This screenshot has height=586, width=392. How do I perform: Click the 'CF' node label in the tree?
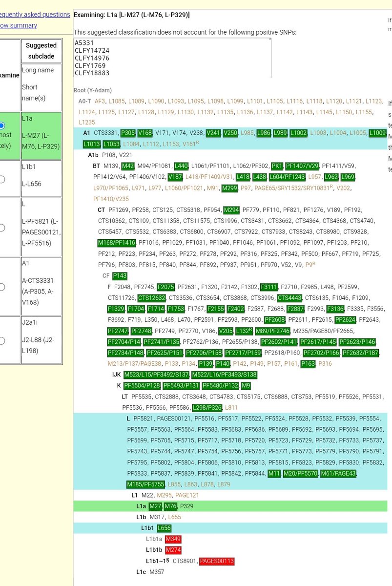click(106, 275)
